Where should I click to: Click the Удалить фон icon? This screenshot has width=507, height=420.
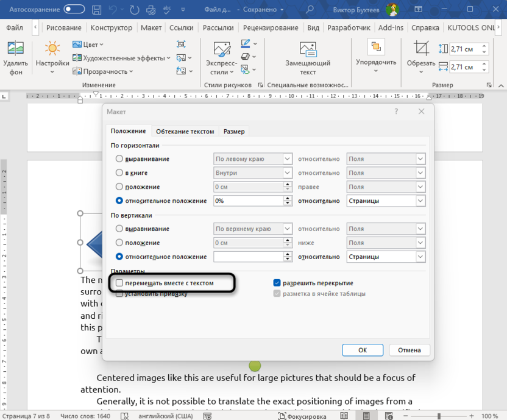(x=15, y=49)
